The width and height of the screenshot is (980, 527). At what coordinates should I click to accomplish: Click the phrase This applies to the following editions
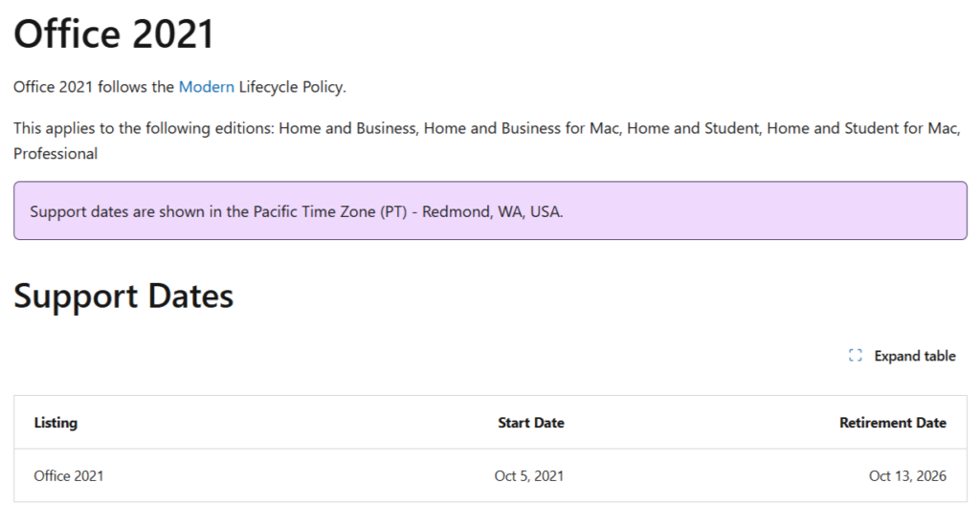[x=144, y=128]
